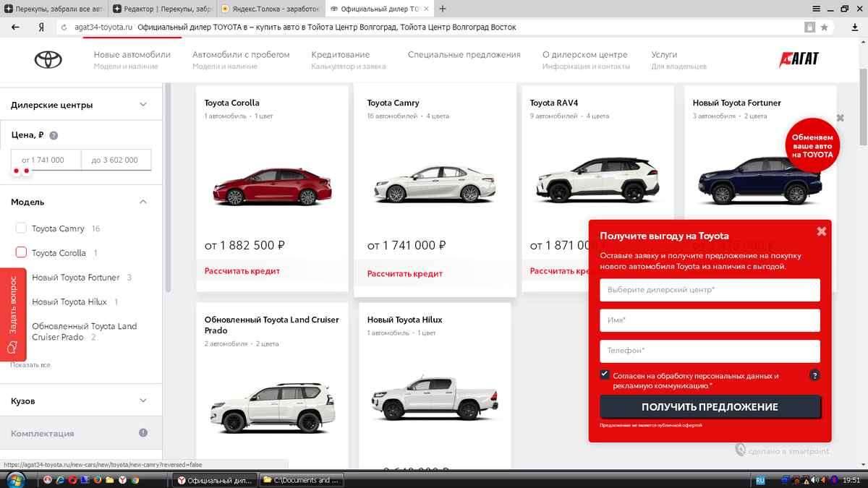868x488 pixels.
Task: Click the АГАТ dealer logo
Action: tap(799, 59)
